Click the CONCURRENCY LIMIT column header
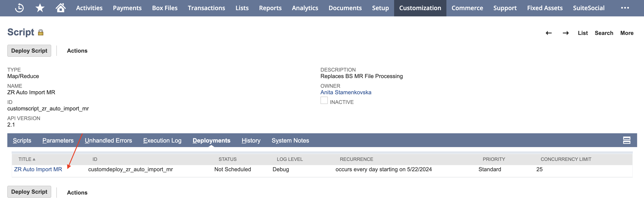Image resolution: width=644 pixels, height=201 pixels. point(566,159)
